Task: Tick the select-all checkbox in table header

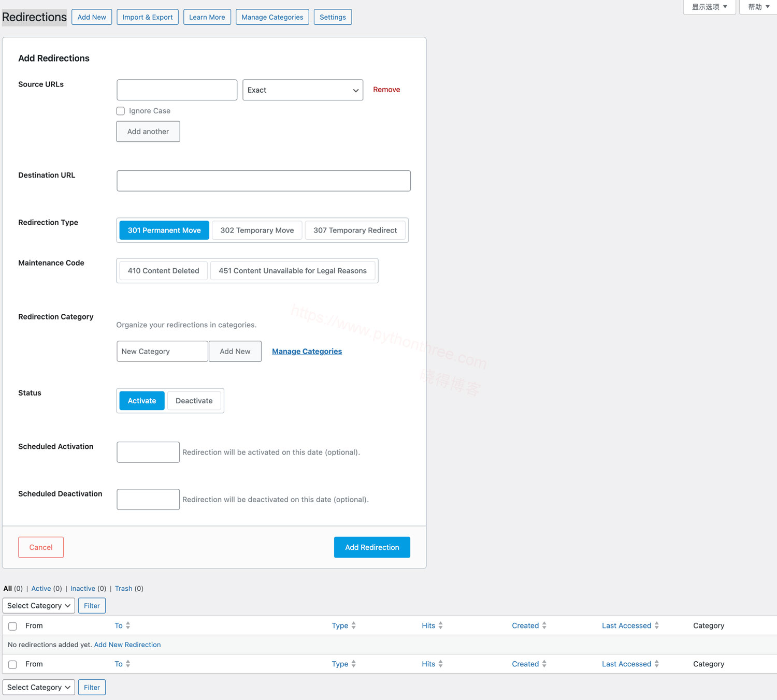Action: coord(13,626)
